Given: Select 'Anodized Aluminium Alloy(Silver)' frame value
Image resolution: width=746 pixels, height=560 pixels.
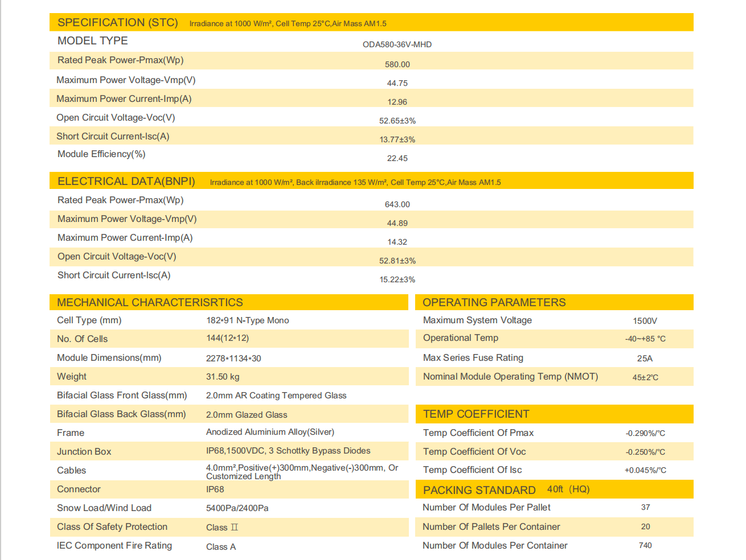Looking at the screenshot, I should [270, 432].
